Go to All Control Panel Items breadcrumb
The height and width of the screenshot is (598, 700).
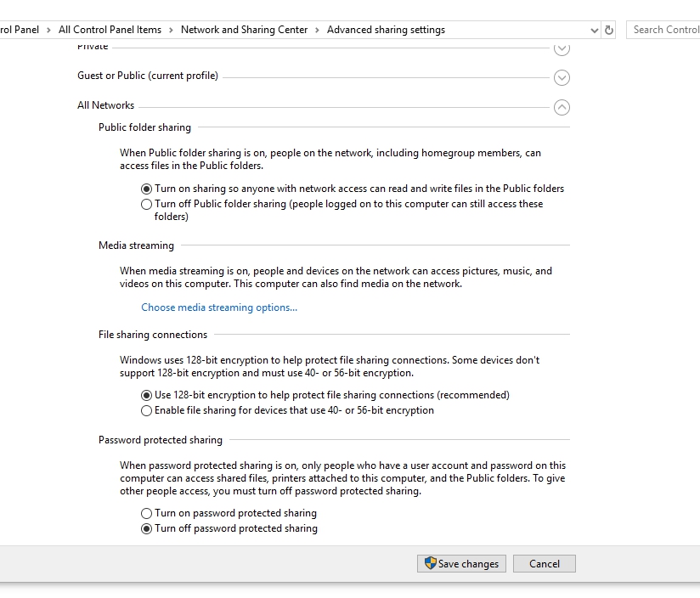pyautogui.click(x=110, y=30)
